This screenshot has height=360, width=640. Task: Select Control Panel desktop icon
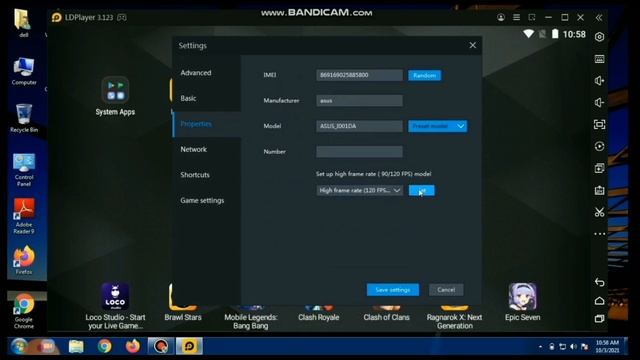pos(24,170)
